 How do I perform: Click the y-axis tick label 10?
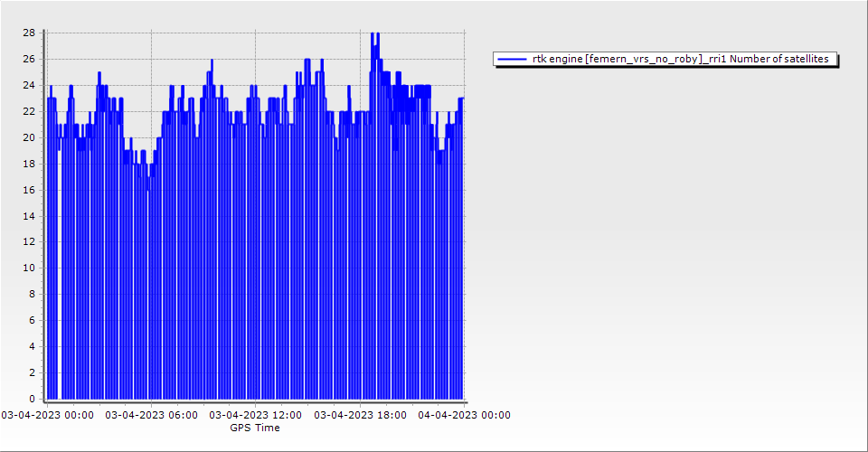pos(28,268)
